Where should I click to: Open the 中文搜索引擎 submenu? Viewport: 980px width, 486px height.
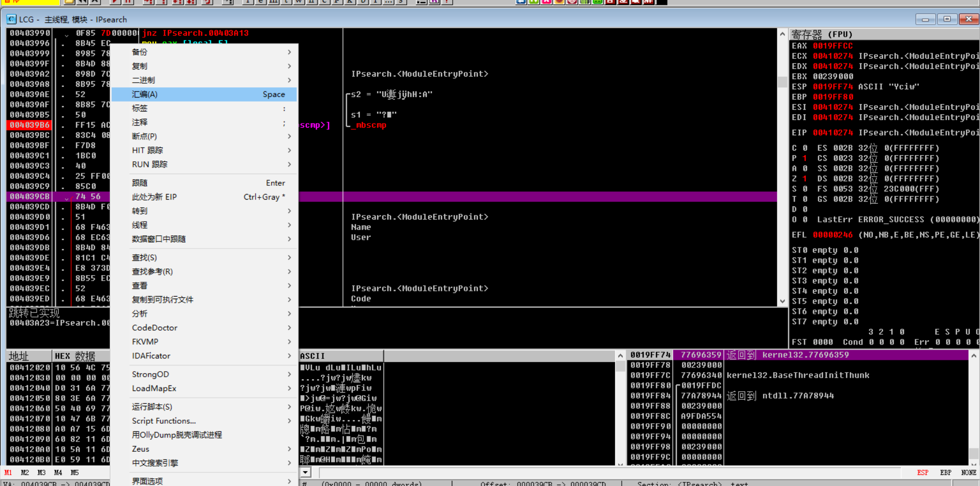click(x=204, y=463)
